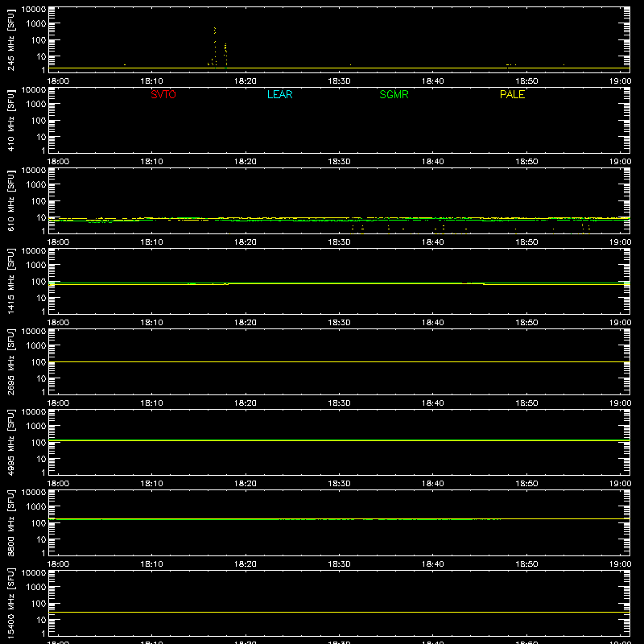Click the 18:10 time label under 245 MHz panel
Screen dimensions: 644x644
(151, 81)
